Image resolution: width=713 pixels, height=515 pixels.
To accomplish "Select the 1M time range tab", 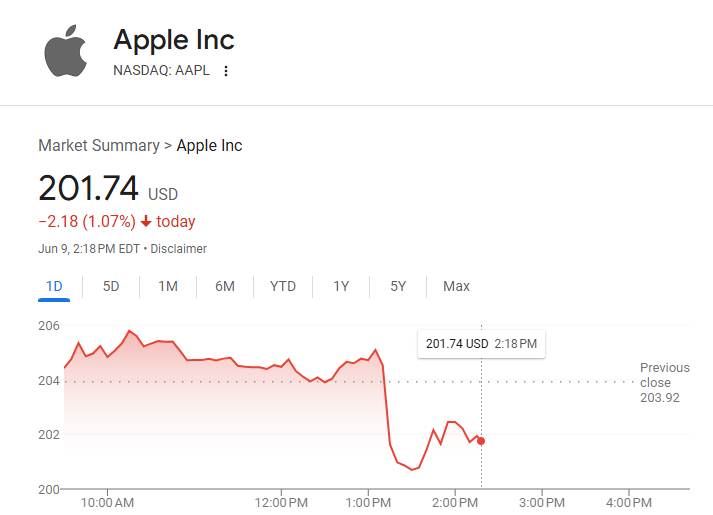I will (x=168, y=287).
